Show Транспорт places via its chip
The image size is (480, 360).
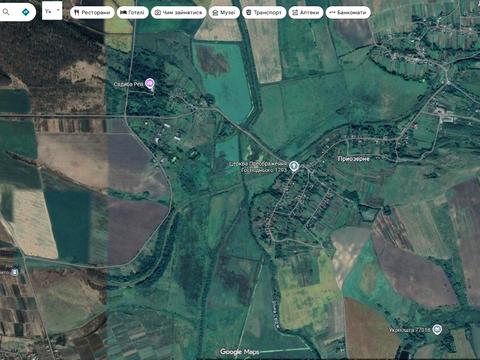pyautogui.click(x=264, y=13)
